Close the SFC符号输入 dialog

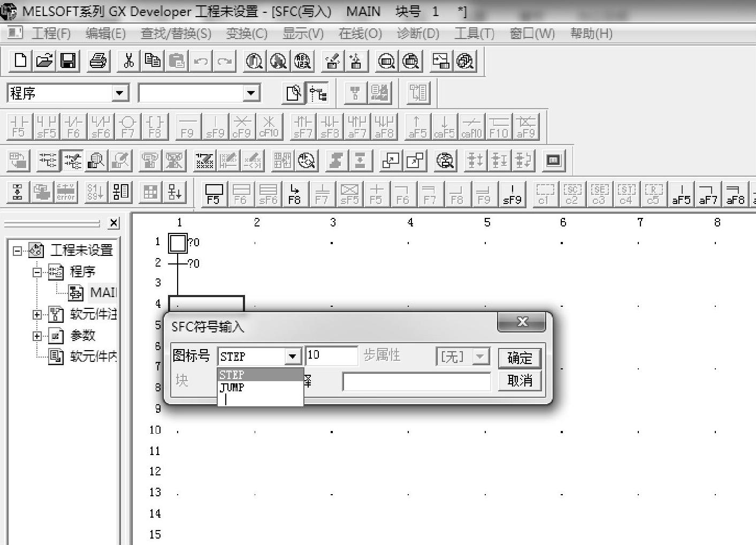tap(522, 322)
